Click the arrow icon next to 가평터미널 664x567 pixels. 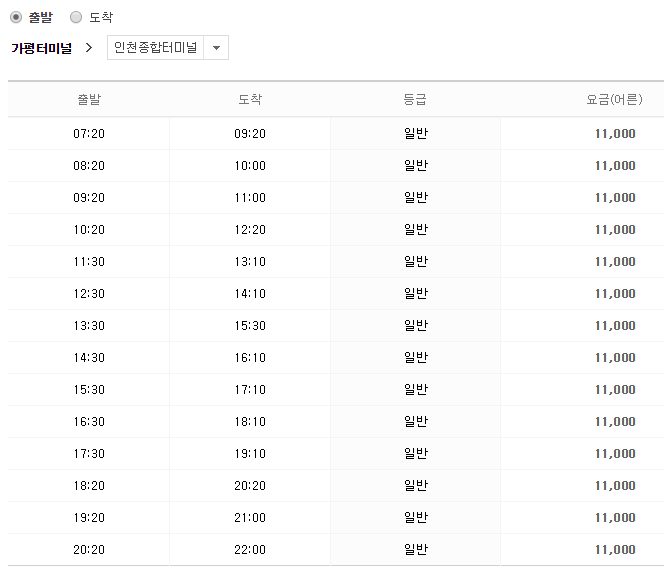(89, 48)
